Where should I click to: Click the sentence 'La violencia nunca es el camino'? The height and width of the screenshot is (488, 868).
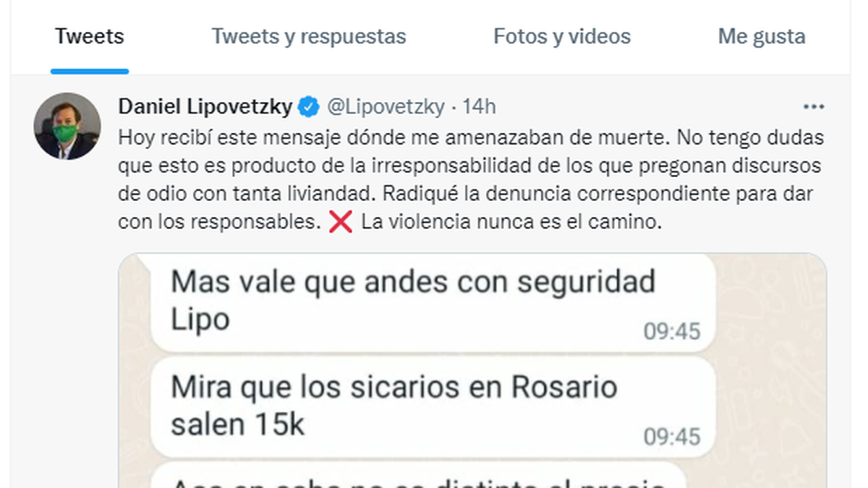coord(511,223)
